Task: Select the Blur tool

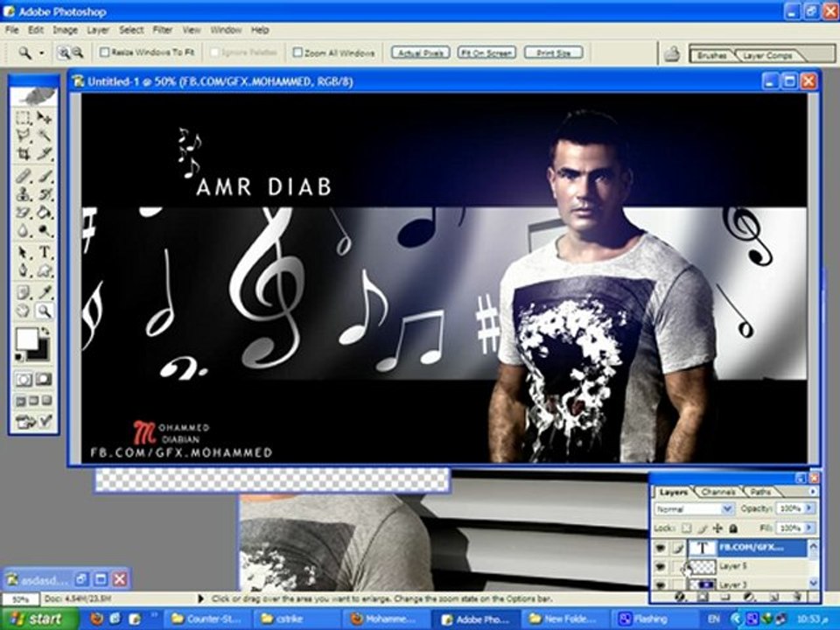Action: pos(23,230)
